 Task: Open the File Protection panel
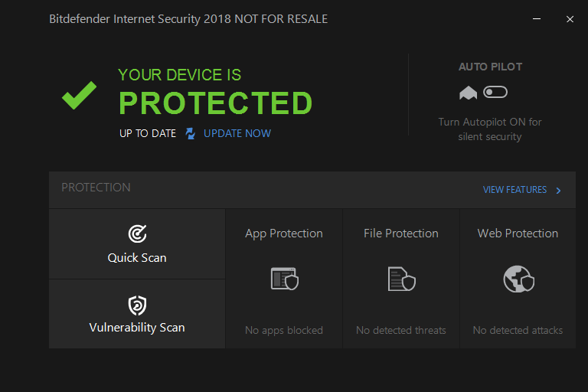point(401,234)
